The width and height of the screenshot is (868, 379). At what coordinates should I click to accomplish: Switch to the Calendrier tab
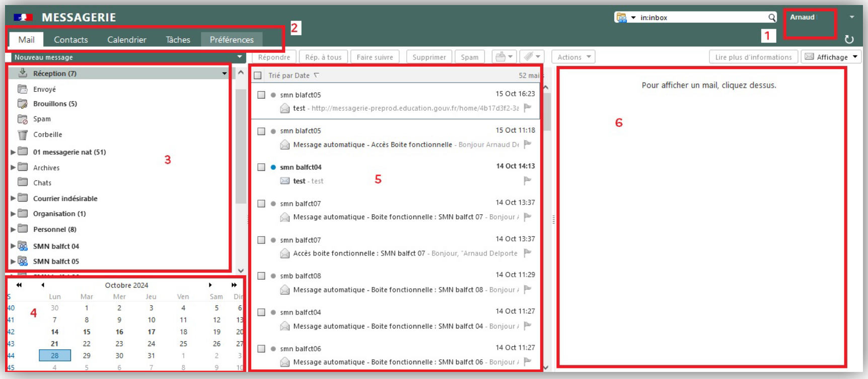[x=126, y=40]
